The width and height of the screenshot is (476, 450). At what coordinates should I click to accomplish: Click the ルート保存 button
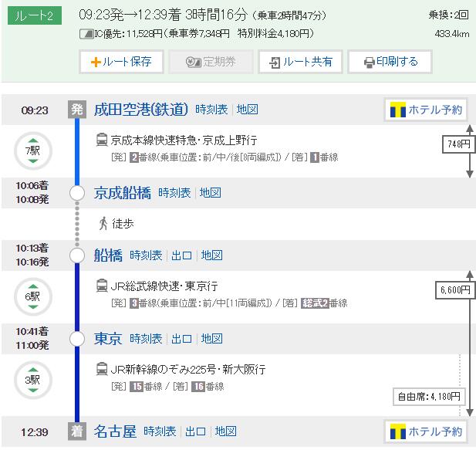point(121,62)
